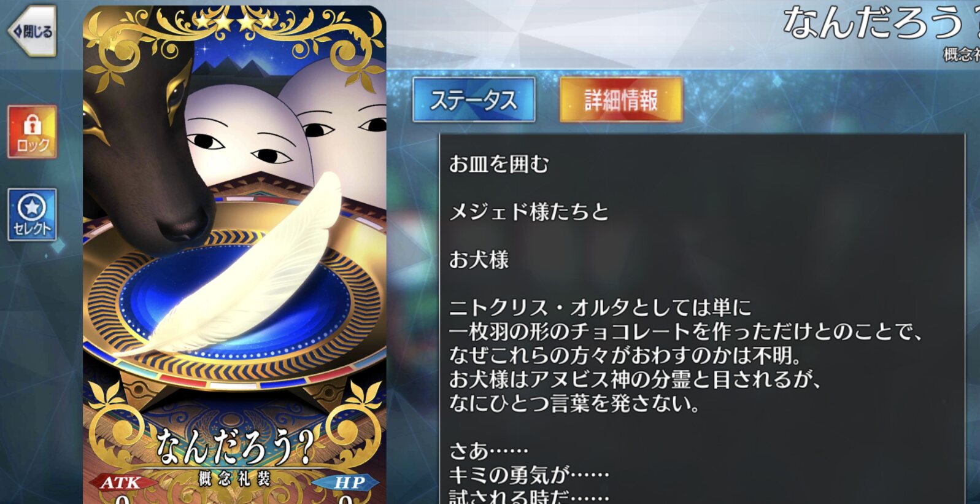The height and width of the screenshot is (504, 980).
Task: Switch to the ステータス tab
Action: [474, 99]
